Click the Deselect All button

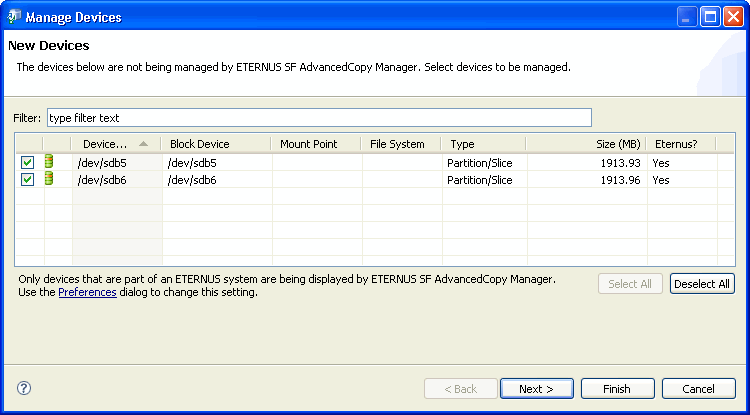click(x=702, y=284)
